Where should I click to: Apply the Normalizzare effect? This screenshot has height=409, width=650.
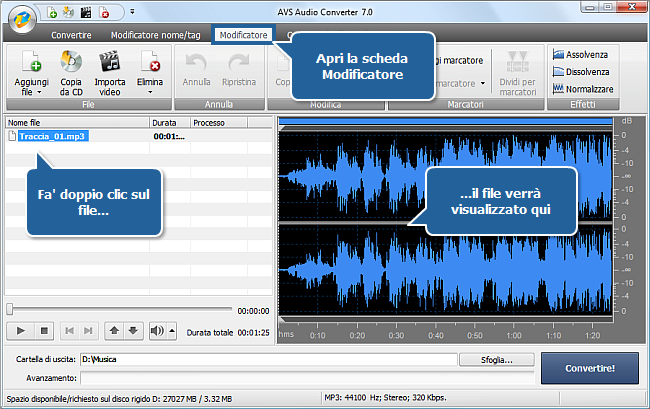click(x=585, y=88)
